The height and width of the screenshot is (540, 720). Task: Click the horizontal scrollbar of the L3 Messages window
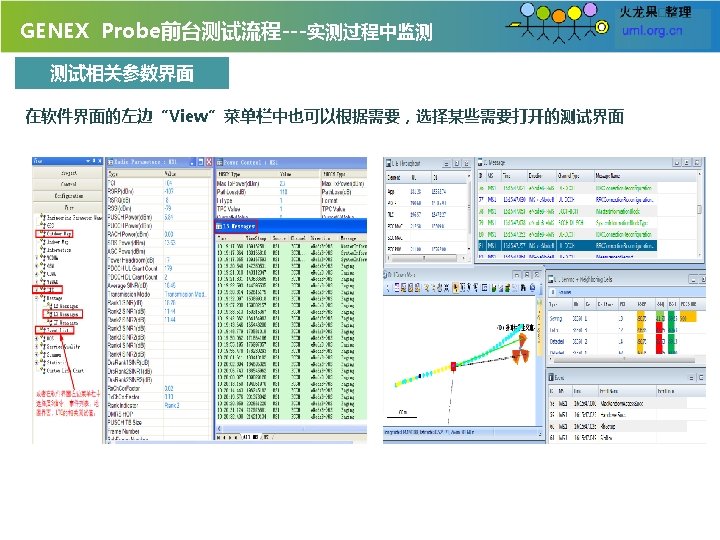tap(291, 429)
